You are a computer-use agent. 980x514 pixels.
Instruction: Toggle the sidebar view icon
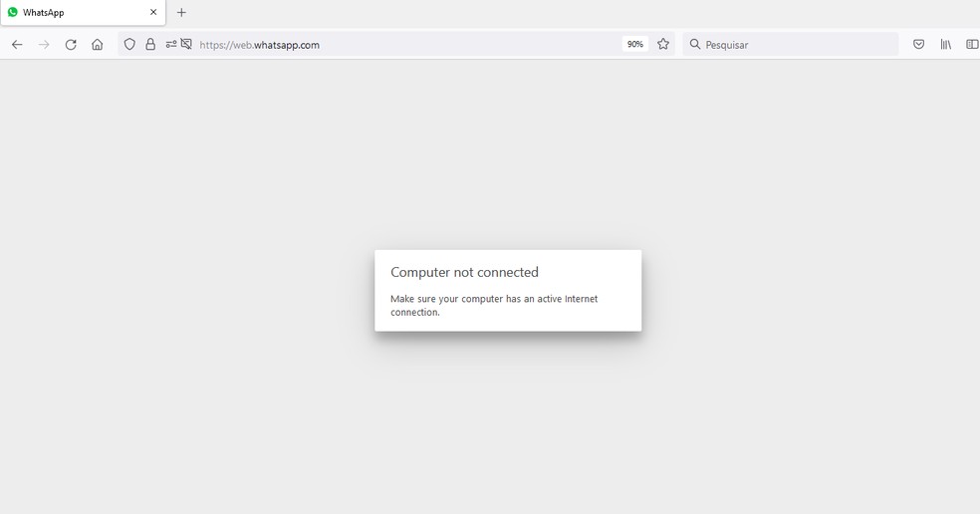coord(972,45)
